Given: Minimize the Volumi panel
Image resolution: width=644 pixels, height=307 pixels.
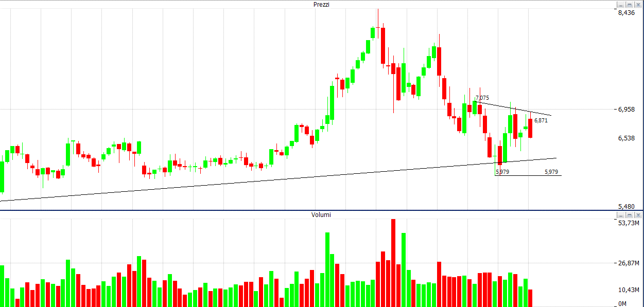Looking at the screenshot, I should click(x=621, y=214).
